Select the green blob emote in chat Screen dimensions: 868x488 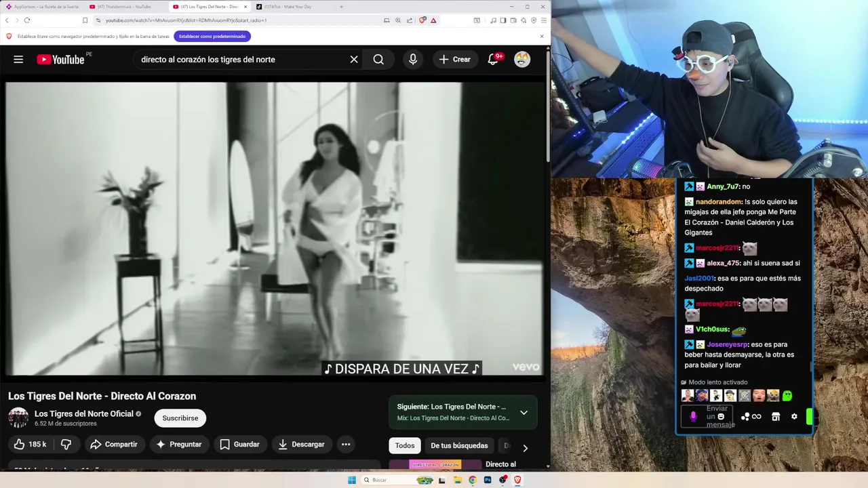click(x=787, y=395)
